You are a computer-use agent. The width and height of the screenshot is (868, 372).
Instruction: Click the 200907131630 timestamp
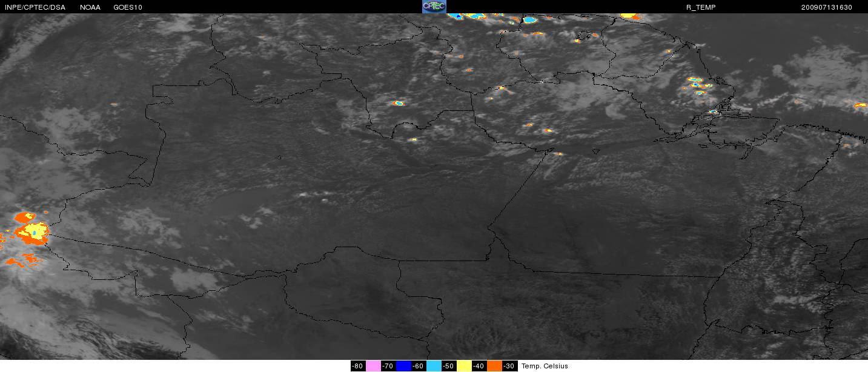826,7
